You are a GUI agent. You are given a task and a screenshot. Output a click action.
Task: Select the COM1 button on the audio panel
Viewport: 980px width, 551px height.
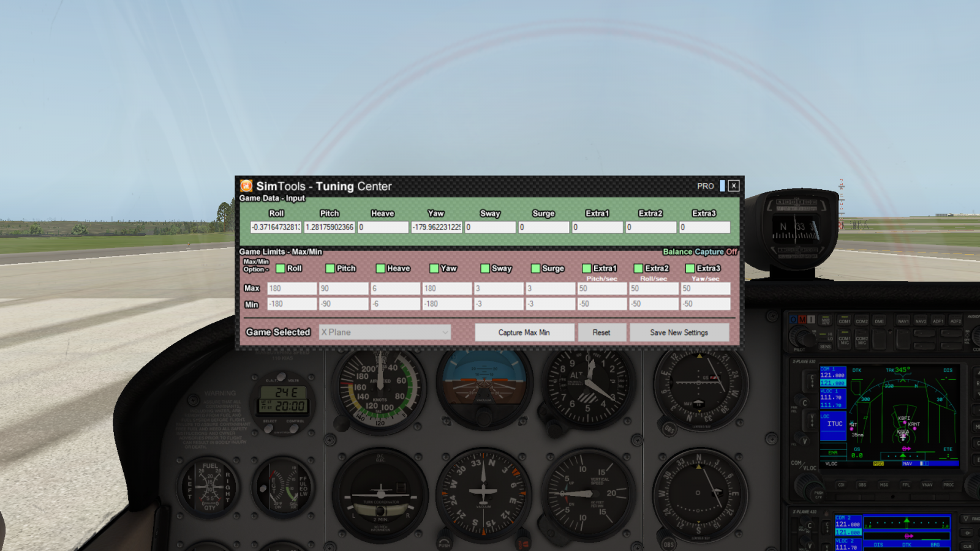click(x=845, y=321)
